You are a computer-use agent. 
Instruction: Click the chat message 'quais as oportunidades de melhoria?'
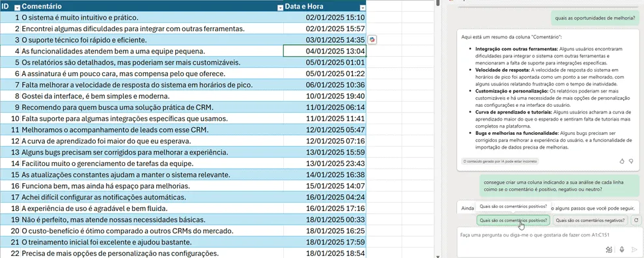click(x=595, y=18)
